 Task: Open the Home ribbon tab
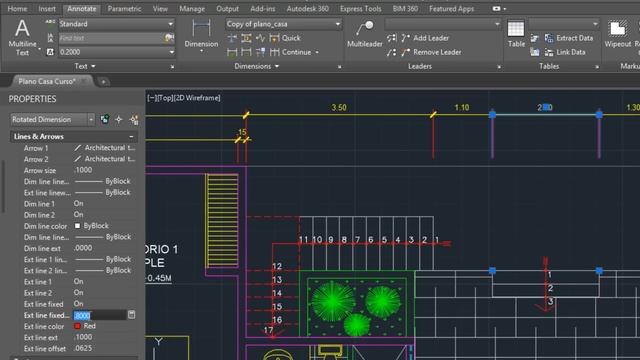pos(17,9)
